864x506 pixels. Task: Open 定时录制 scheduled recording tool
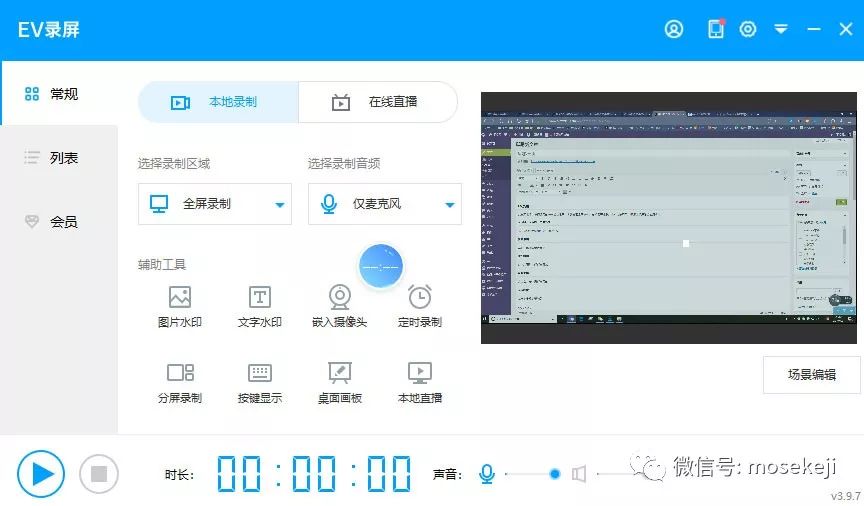pyautogui.click(x=420, y=306)
